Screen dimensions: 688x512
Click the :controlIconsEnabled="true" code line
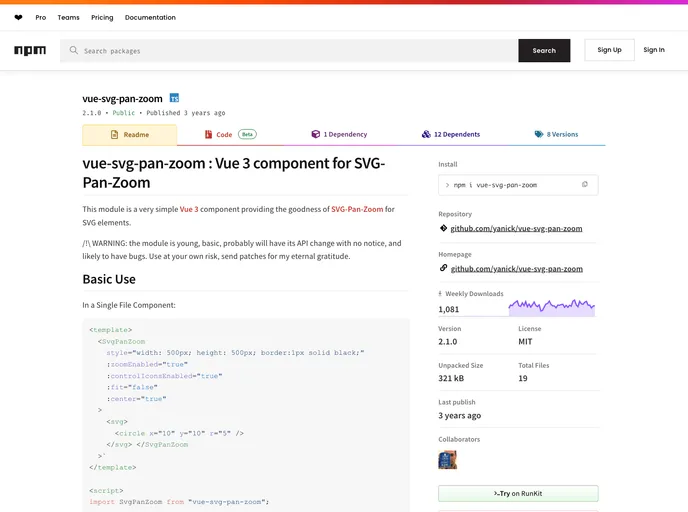165,376
